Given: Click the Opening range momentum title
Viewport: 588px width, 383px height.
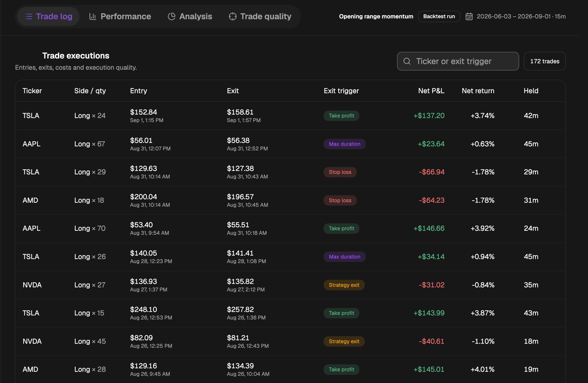Looking at the screenshot, I should coord(376,16).
